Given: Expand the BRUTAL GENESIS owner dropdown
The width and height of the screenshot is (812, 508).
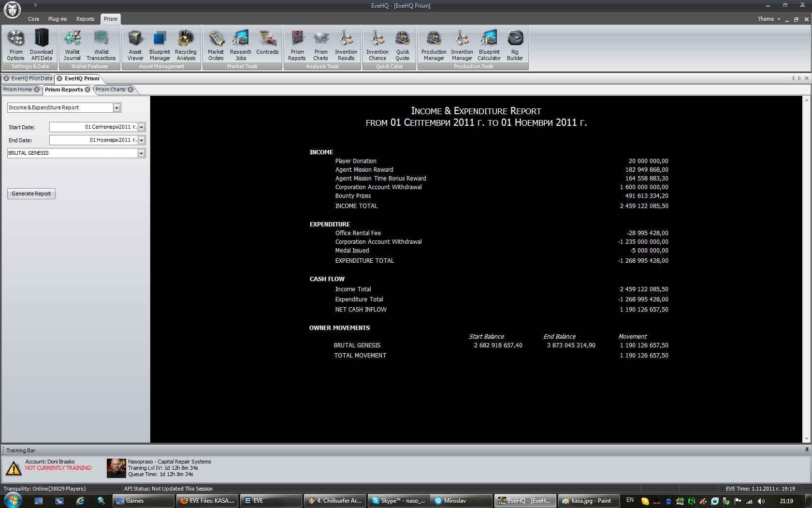Looking at the screenshot, I should pyautogui.click(x=141, y=153).
